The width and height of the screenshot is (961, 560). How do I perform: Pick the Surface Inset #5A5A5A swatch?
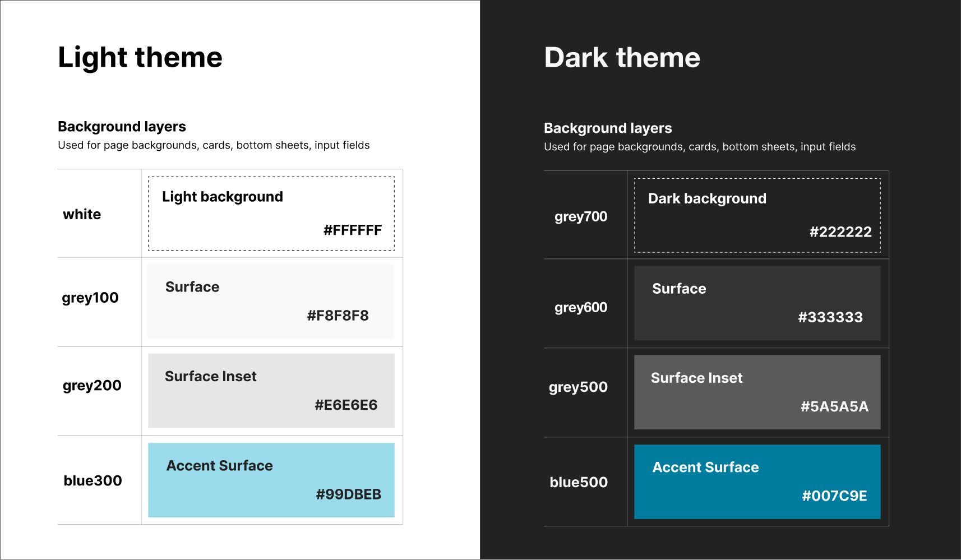point(757,392)
